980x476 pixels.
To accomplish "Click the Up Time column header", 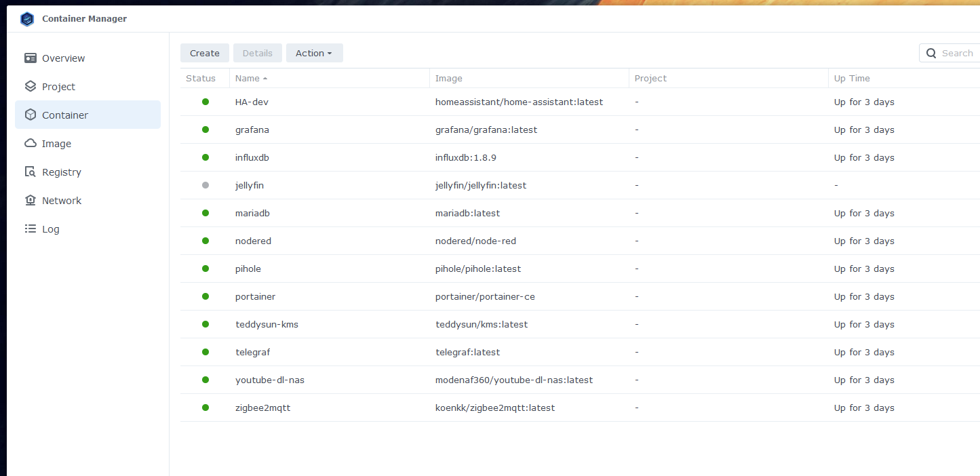I will pyautogui.click(x=904, y=78).
